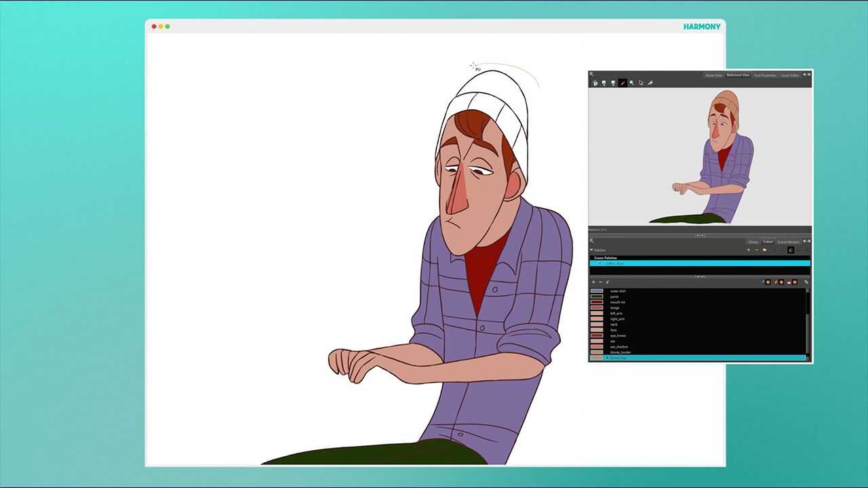Add a new palette with plus icon
The height and width of the screenshot is (488, 868).
(749, 249)
